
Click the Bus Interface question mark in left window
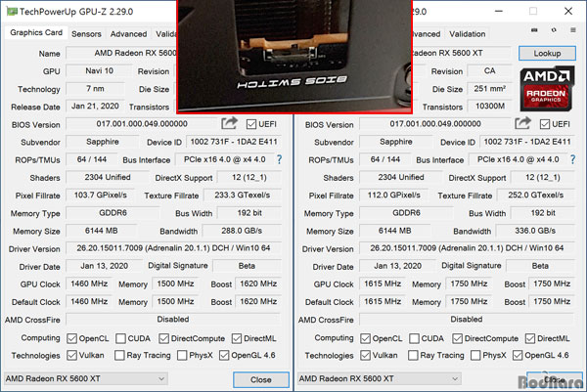279,159
